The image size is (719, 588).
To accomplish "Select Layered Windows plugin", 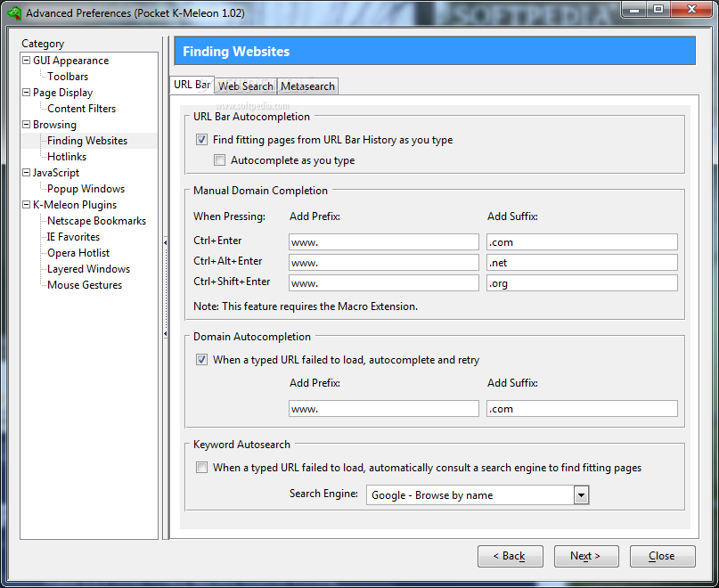I will (x=88, y=269).
